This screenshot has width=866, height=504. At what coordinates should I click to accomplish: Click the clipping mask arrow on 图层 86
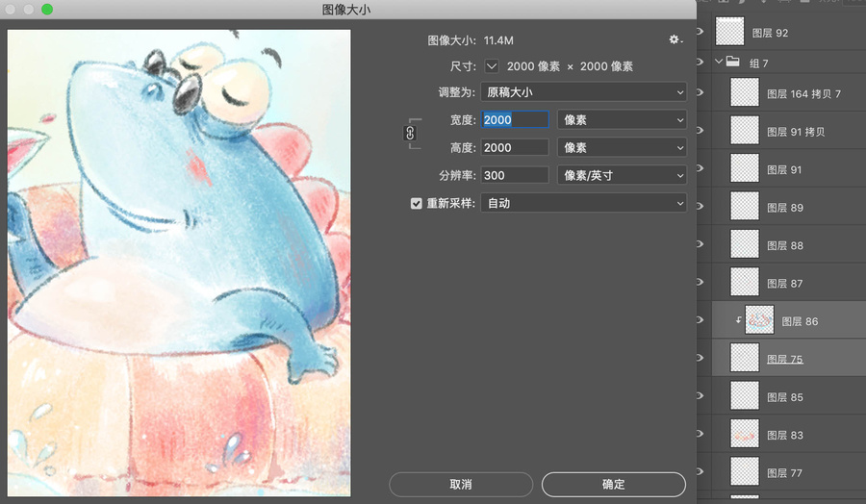[x=738, y=320]
